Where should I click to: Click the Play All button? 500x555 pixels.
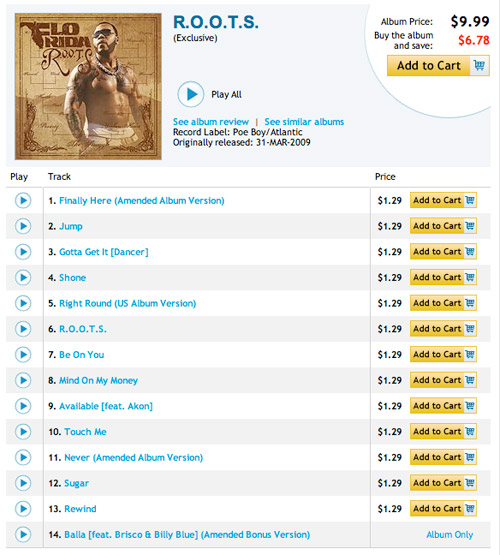[191, 95]
